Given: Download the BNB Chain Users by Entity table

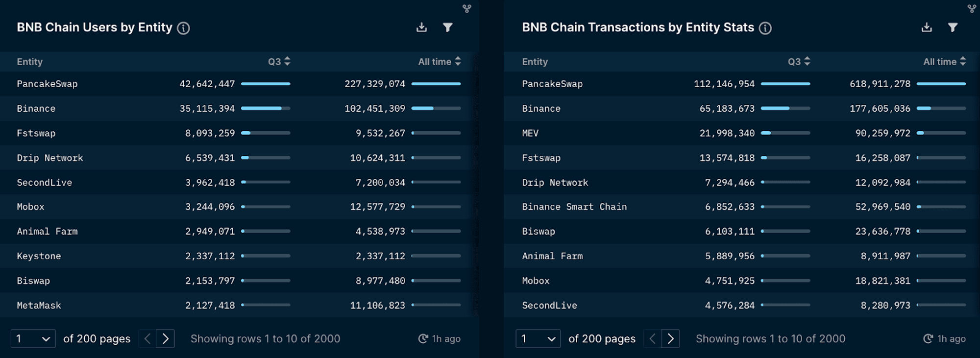Looking at the screenshot, I should (x=421, y=27).
